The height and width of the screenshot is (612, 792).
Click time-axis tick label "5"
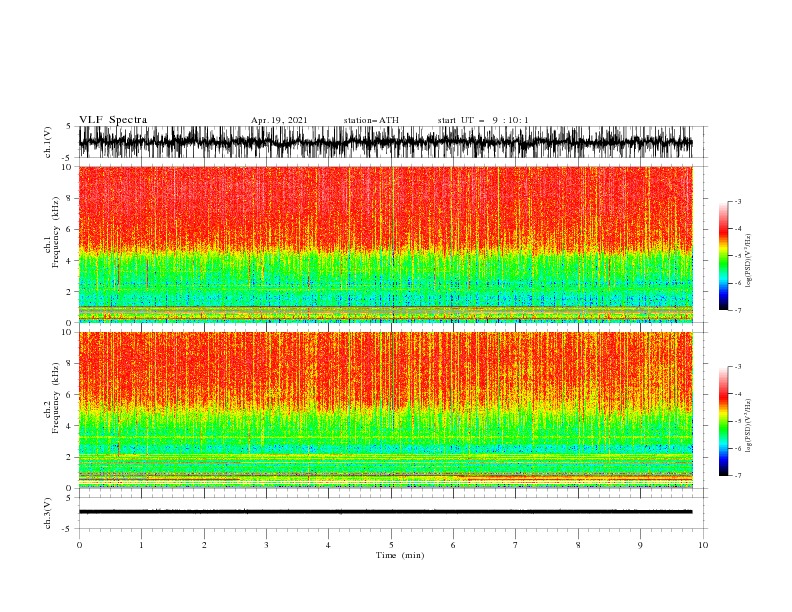(391, 545)
